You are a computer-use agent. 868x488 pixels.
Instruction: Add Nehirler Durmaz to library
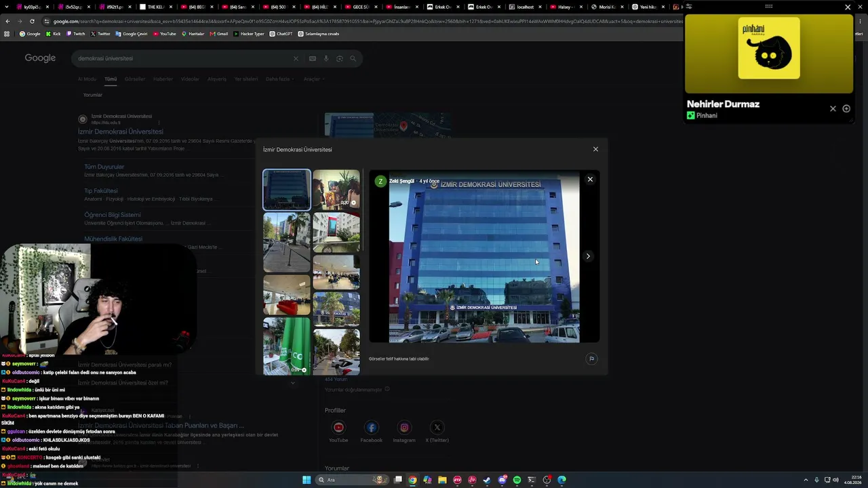pos(846,108)
